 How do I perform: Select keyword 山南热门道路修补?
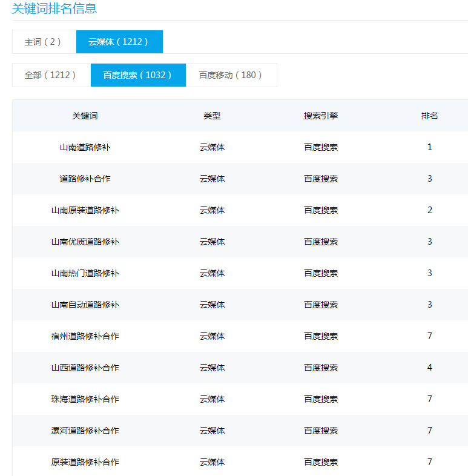85,274
